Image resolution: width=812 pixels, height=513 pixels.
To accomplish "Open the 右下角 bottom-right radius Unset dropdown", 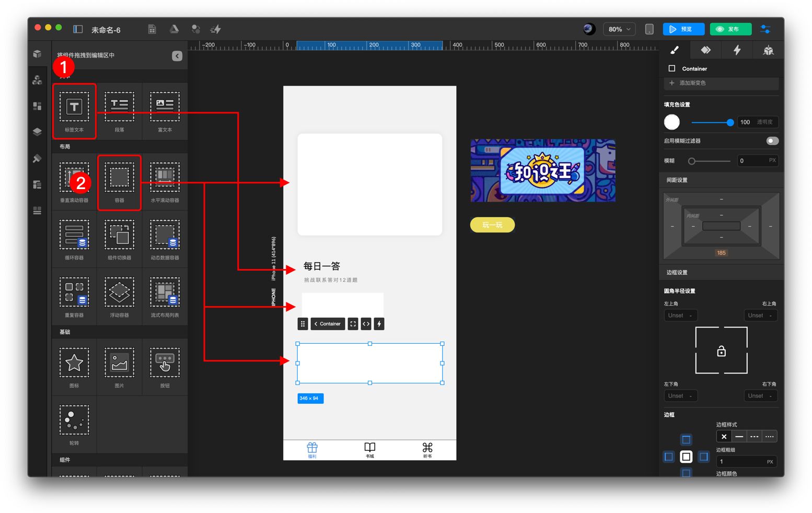I will click(x=760, y=396).
